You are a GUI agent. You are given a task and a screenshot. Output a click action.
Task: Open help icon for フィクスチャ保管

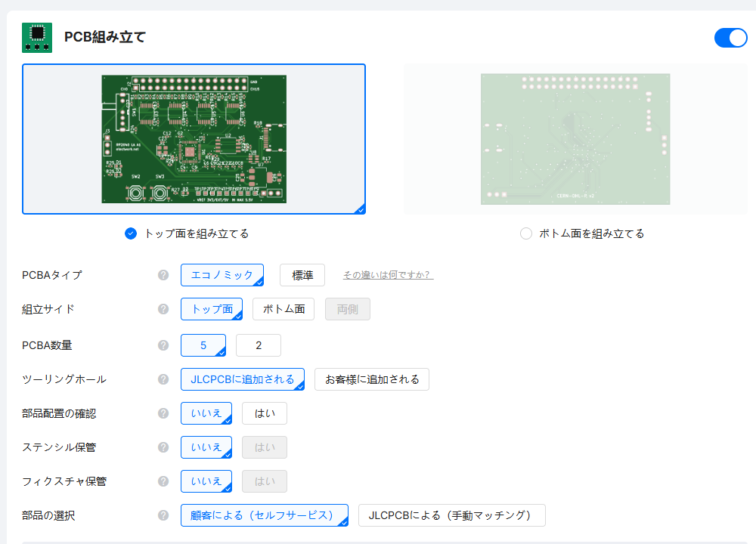pos(163,481)
